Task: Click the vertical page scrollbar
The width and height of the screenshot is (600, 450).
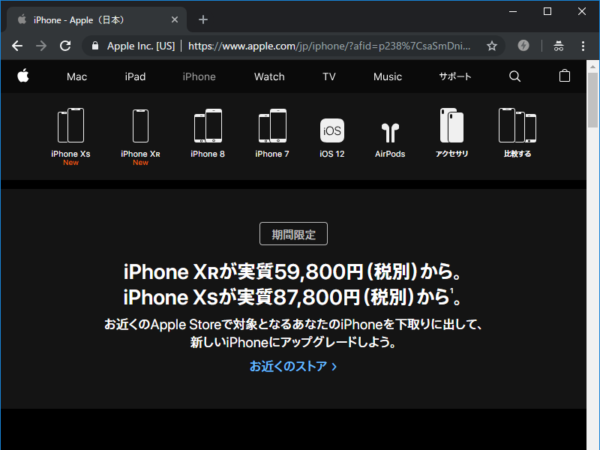Action: pos(593,250)
